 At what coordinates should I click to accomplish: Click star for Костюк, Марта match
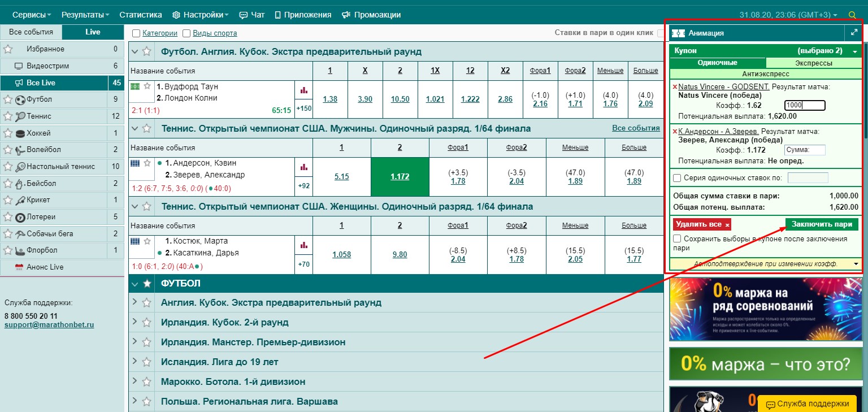147,241
